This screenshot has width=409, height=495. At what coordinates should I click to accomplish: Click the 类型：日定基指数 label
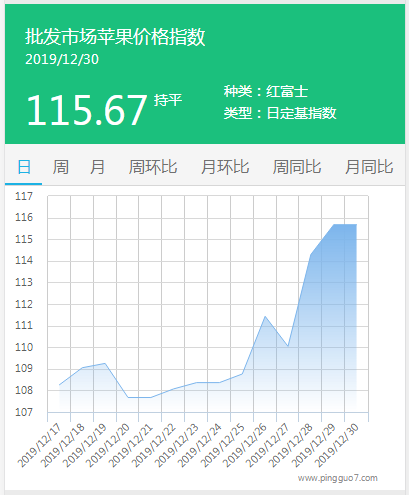[x=280, y=113]
